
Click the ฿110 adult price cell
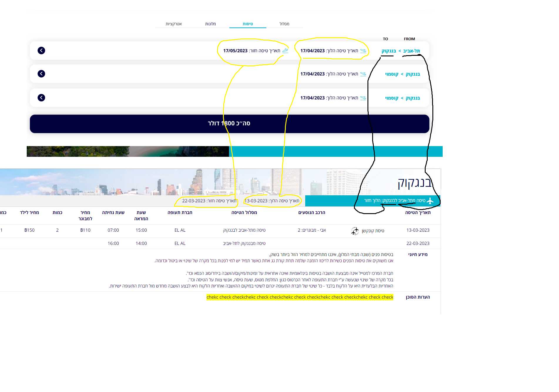tap(85, 230)
